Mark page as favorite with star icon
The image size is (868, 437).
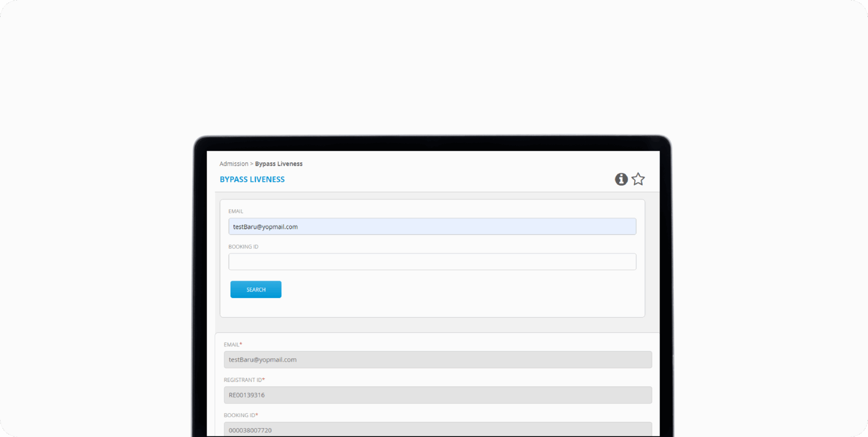(638, 179)
